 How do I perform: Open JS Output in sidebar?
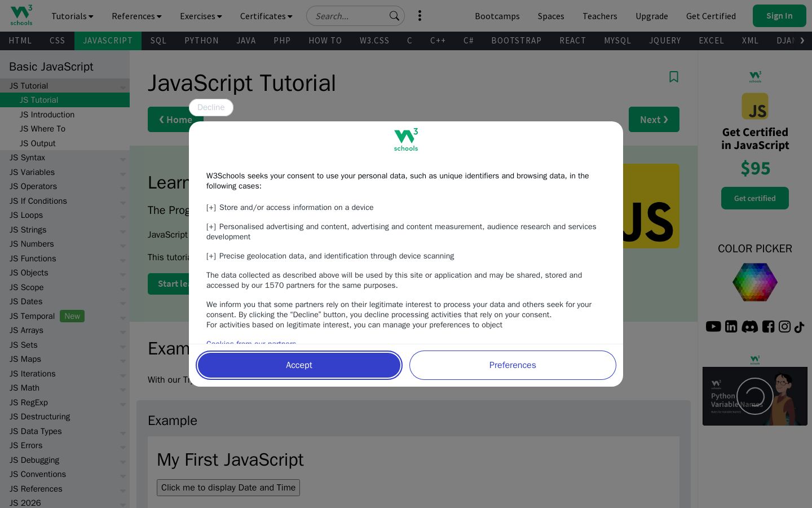(65, 143)
